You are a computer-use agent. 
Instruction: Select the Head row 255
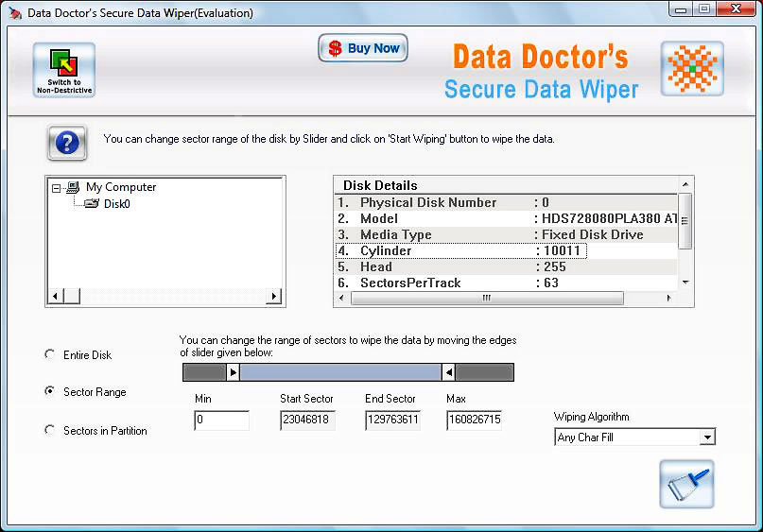click(506, 266)
